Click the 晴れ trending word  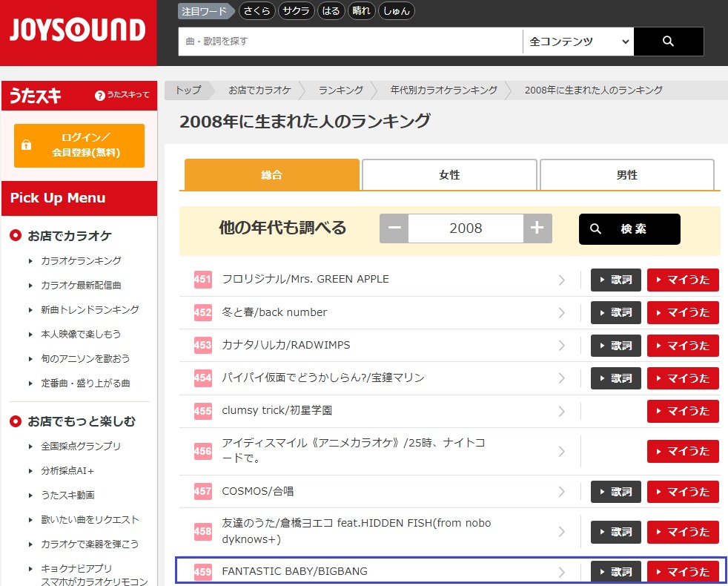coord(361,11)
